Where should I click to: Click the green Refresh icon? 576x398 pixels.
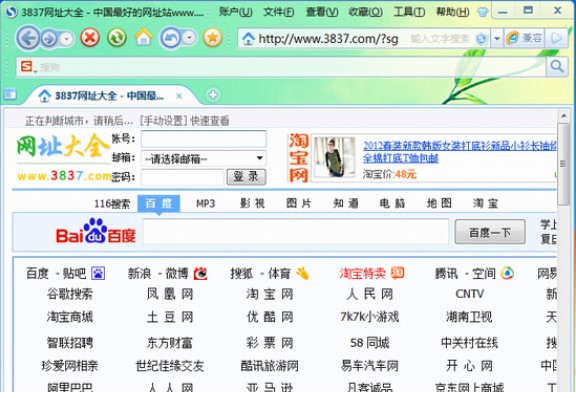coord(117,37)
